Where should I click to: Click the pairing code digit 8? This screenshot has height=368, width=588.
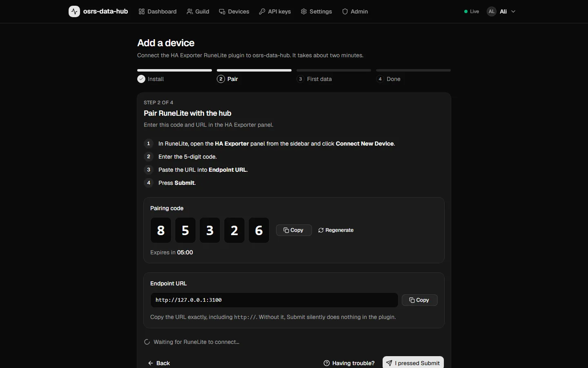[x=161, y=230]
